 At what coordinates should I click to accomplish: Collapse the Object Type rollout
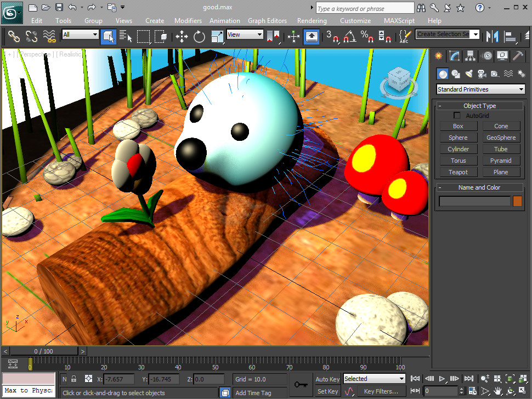(480, 106)
